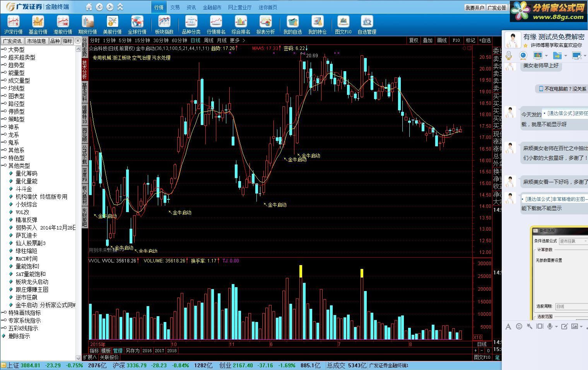Select 逆市狂飙 indicator in tree
The image size is (588, 370).
pyautogui.click(x=27, y=297)
